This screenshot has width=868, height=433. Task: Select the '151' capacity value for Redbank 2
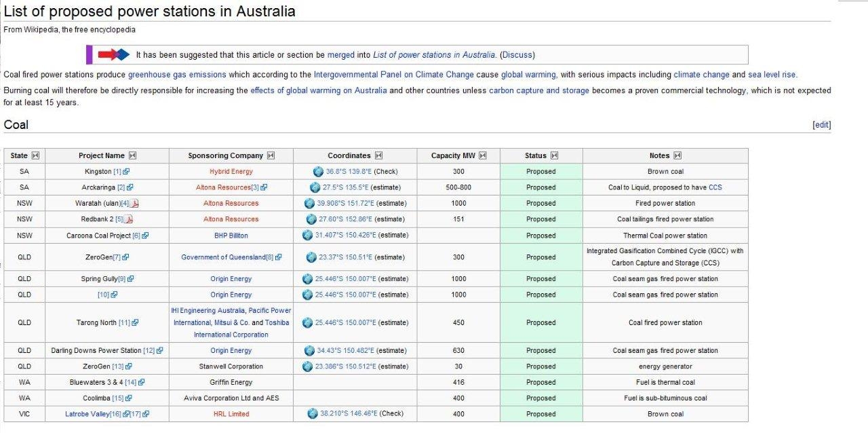(x=458, y=219)
